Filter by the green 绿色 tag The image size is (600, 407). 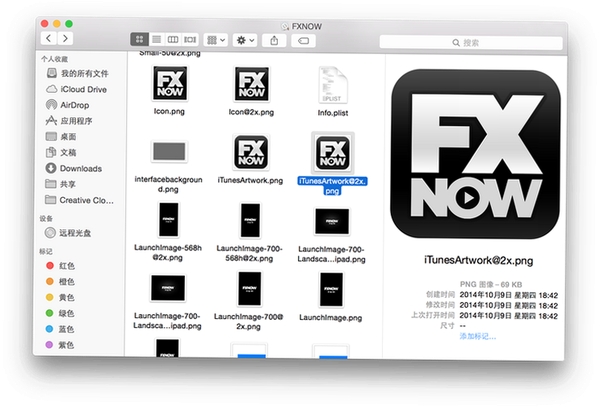60,313
